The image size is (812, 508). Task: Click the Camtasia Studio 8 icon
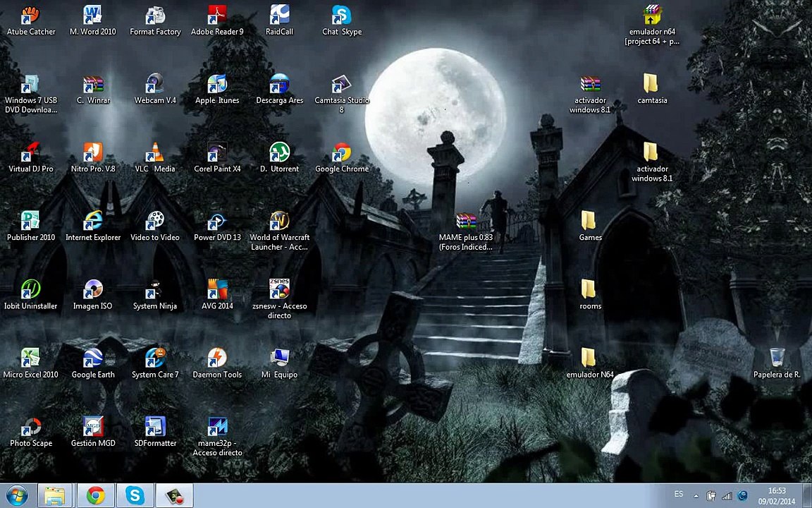pyautogui.click(x=341, y=86)
